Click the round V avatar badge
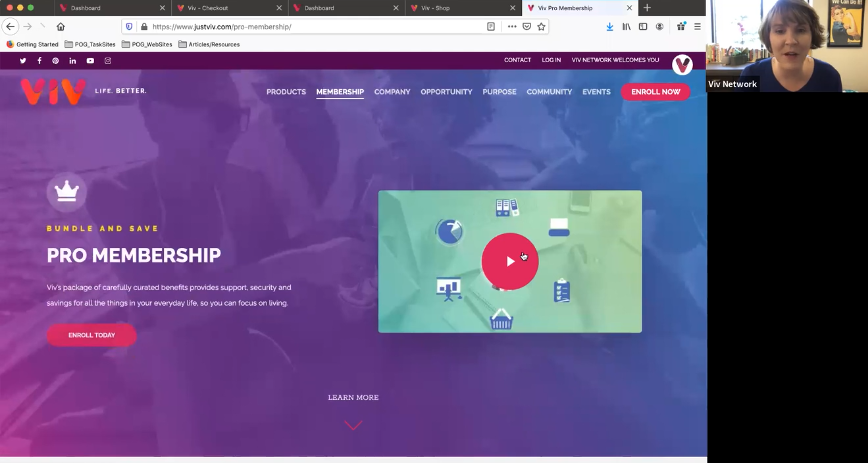 click(x=682, y=65)
